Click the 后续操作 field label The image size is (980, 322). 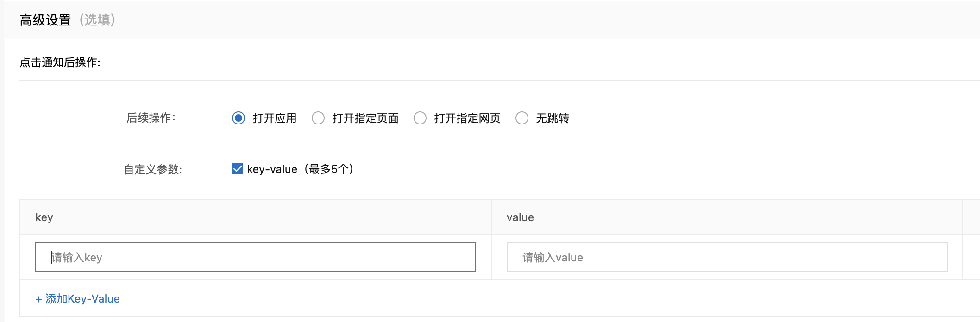coord(151,118)
